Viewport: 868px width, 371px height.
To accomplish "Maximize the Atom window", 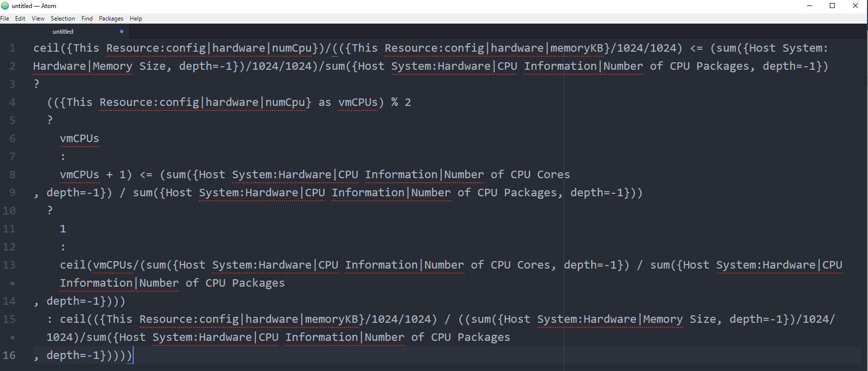I will (832, 6).
